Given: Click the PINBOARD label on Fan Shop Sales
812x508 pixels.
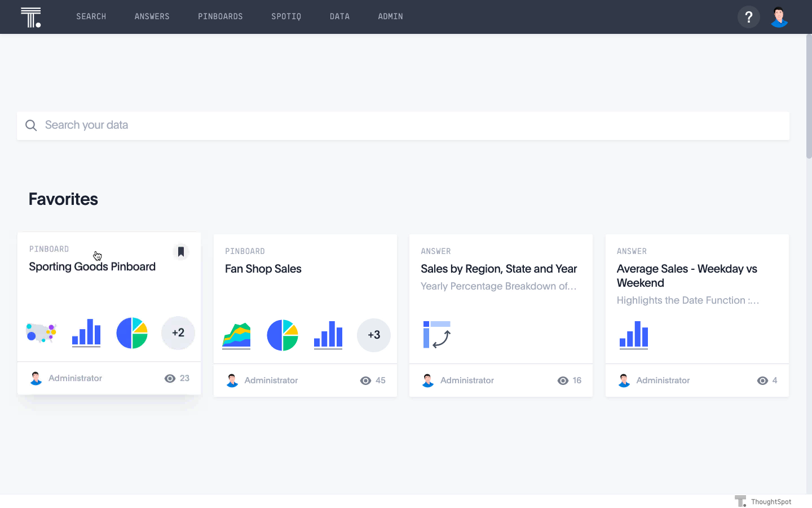Looking at the screenshot, I should coord(245,251).
